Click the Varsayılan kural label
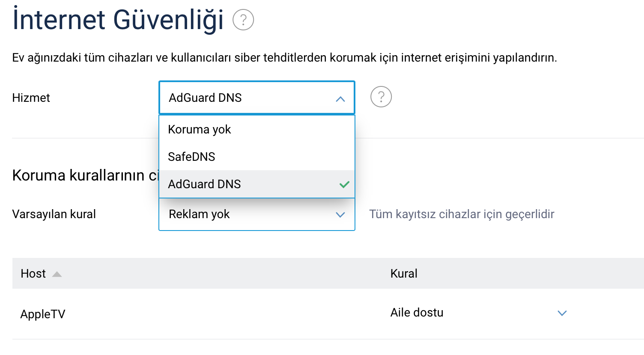 (x=54, y=214)
